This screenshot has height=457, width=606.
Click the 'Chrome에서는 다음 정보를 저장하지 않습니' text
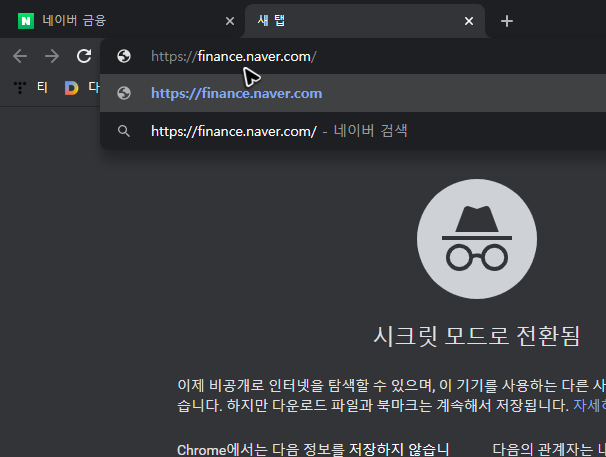click(313, 449)
